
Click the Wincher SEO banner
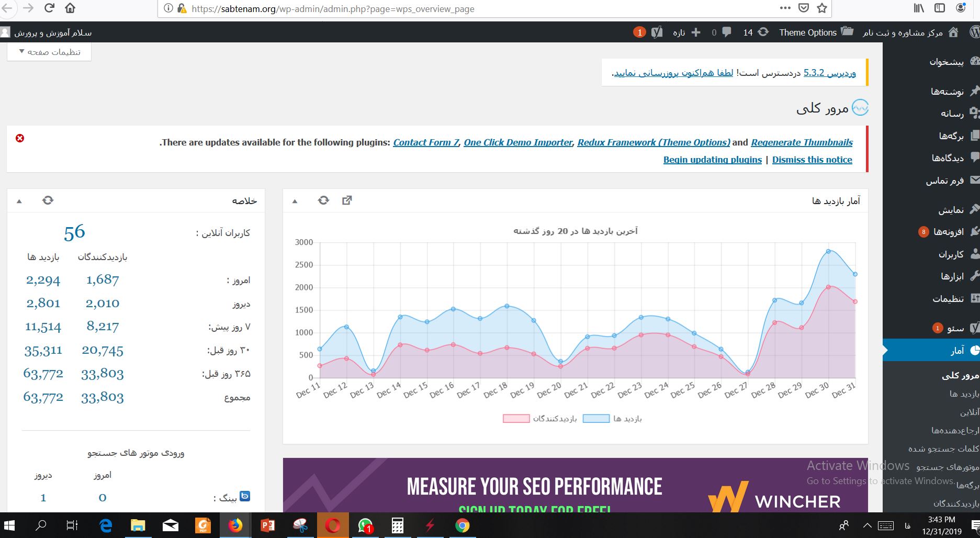point(575,485)
